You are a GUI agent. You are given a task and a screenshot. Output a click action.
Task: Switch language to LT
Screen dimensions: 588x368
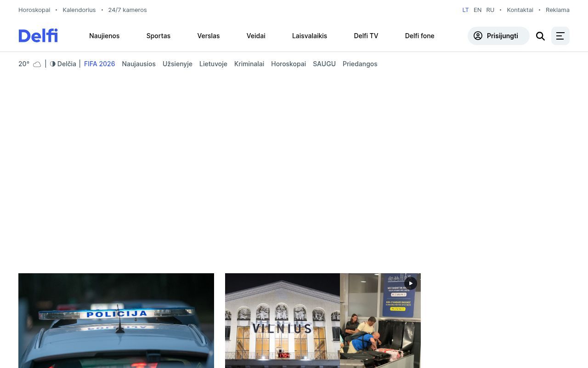[465, 10]
